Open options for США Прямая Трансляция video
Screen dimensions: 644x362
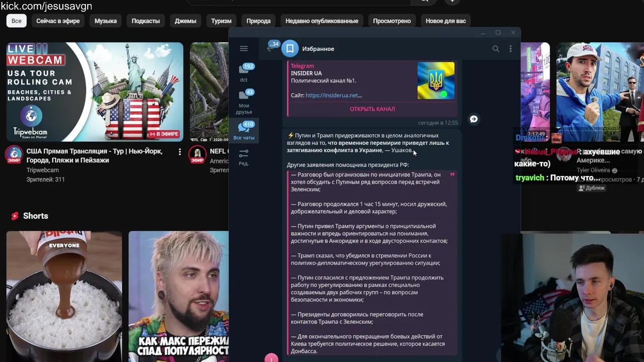pyautogui.click(x=180, y=152)
